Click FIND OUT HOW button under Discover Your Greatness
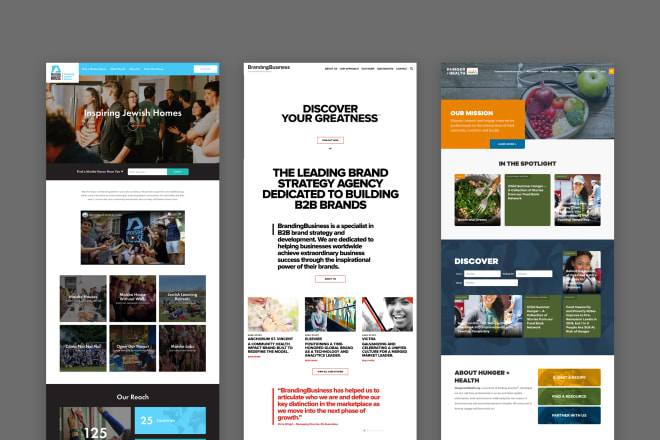This screenshot has width=660, height=440. click(330, 140)
